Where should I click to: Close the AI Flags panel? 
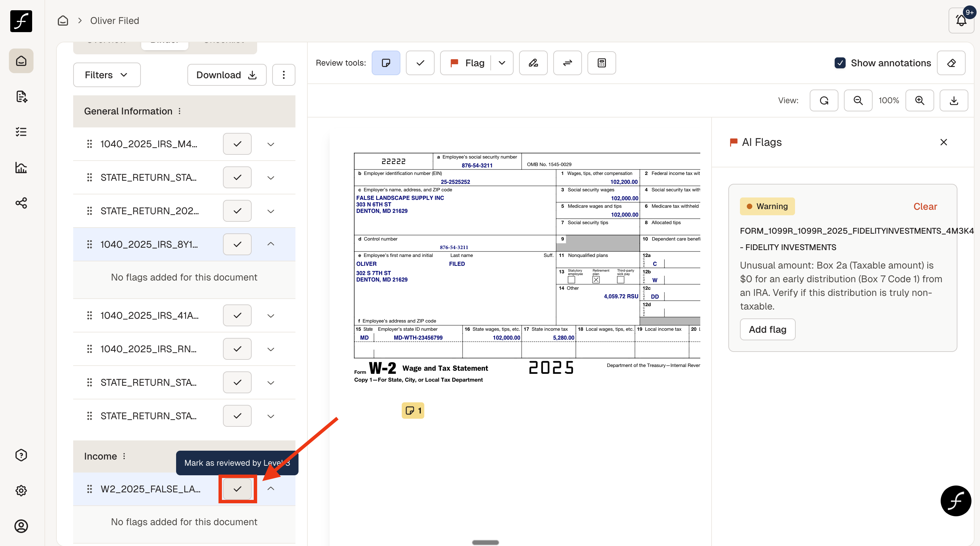click(x=943, y=142)
